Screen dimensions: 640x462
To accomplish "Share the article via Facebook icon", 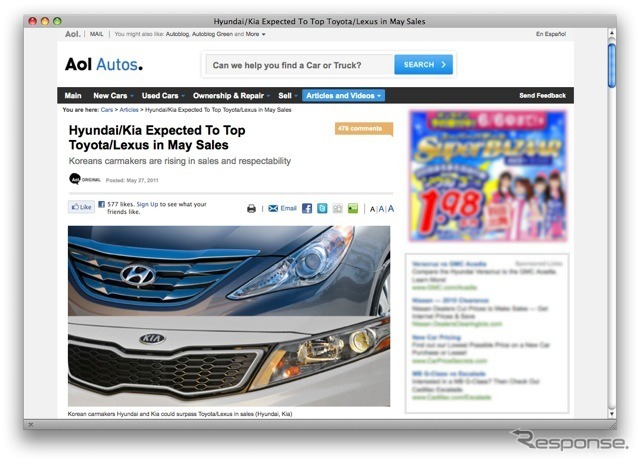I will [x=307, y=208].
